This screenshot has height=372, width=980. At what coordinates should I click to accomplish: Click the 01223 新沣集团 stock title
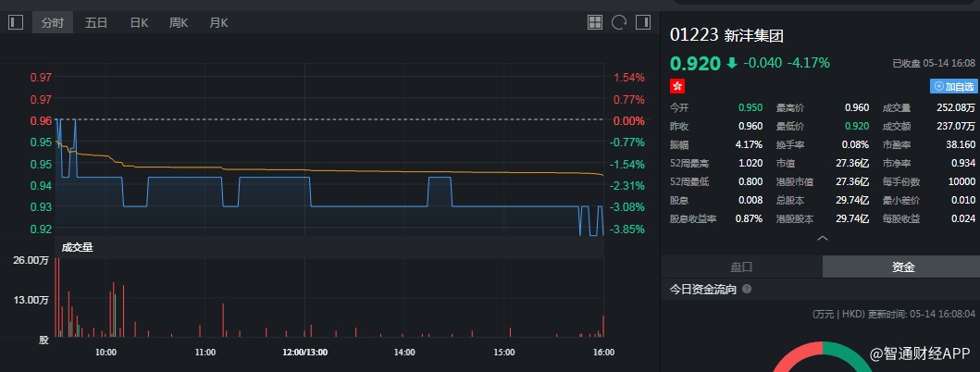click(725, 36)
